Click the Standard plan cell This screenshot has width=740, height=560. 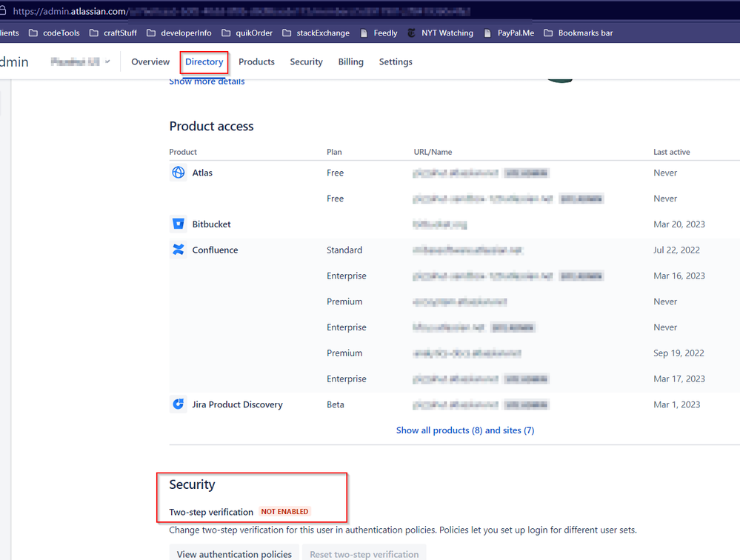tap(344, 250)
